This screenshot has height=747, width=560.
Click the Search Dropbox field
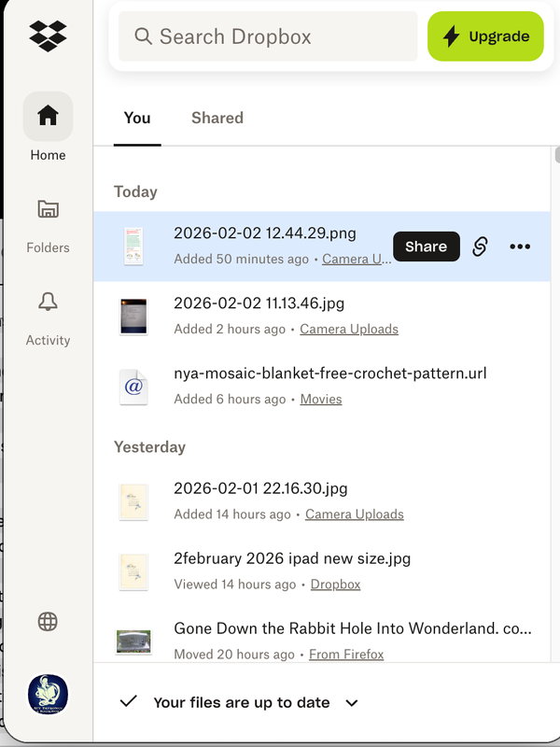[x=268, y=36]
